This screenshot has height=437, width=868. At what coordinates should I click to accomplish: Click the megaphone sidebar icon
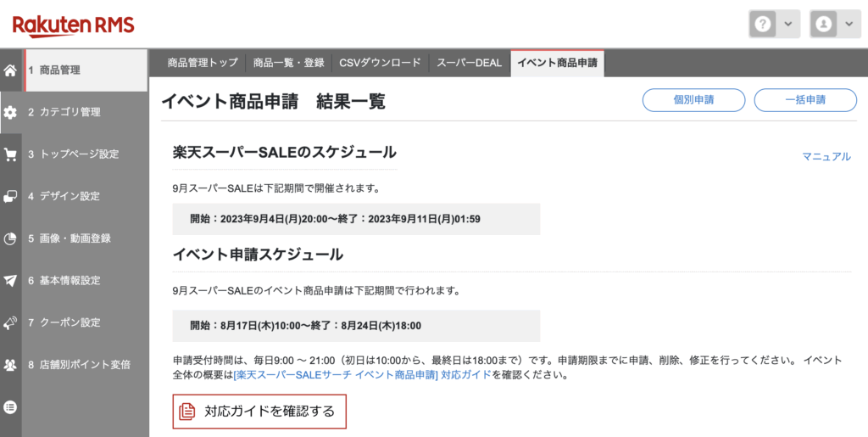[x=10, y=323]
